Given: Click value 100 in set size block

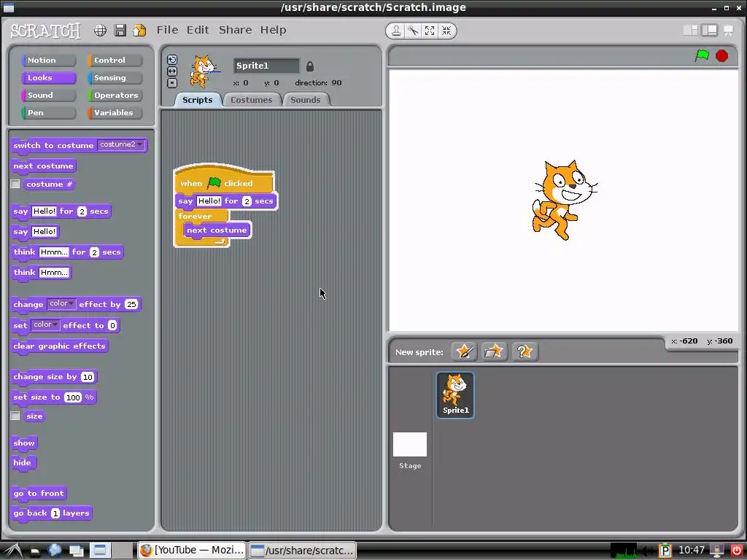Looking at the screenshot, I should tap(74, 397).
